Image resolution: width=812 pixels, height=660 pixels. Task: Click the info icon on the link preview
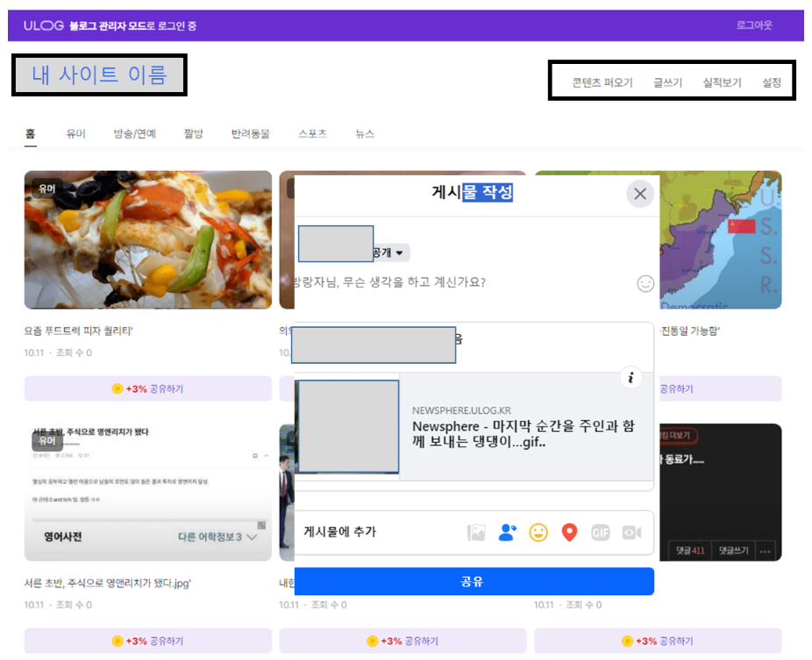[630, 378]
